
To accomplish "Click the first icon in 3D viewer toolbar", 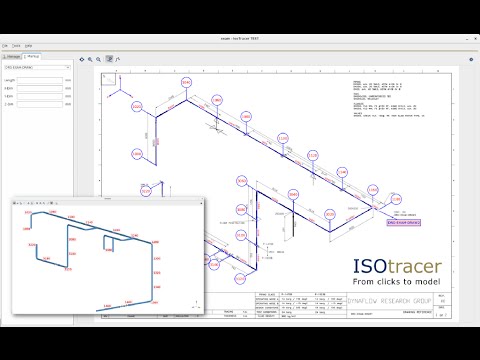I will (x=15, y=203).
